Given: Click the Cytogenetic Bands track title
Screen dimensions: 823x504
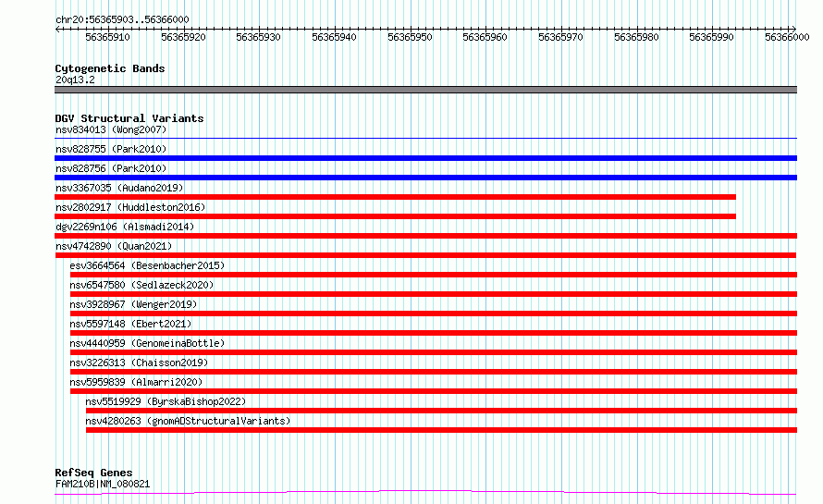Looking at the screenshot, I should point(110,68).
